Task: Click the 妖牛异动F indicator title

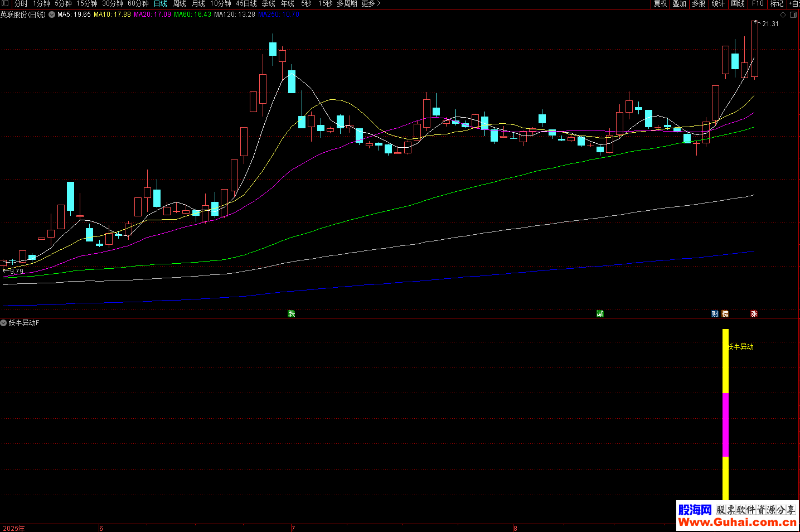Action: [x=23, y=323]
